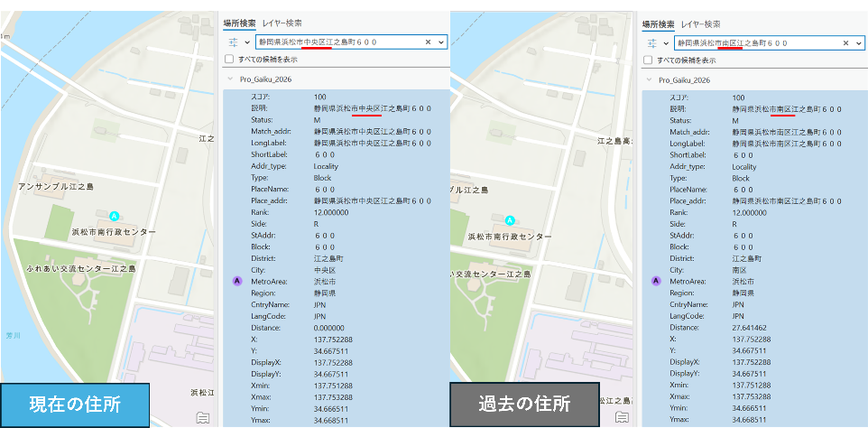
Task: Clear the 南区 address search text
Action: pos(846,42)
